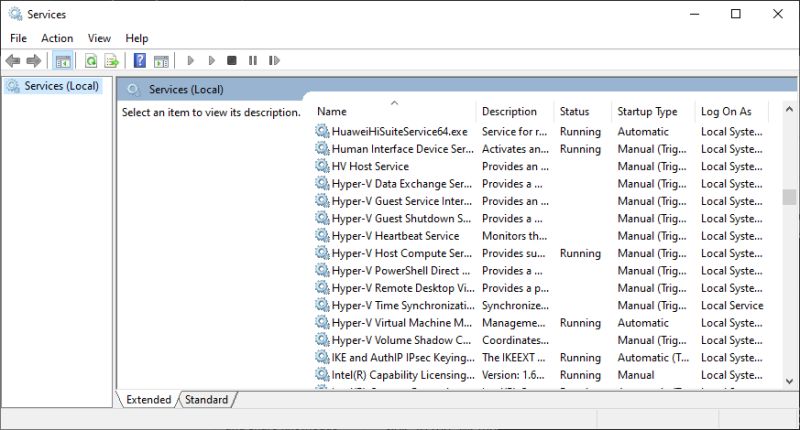The image size is (800, 430).
Task: Switch to the Extended tab
Action: pyautogui.click(x=148, y=399)
